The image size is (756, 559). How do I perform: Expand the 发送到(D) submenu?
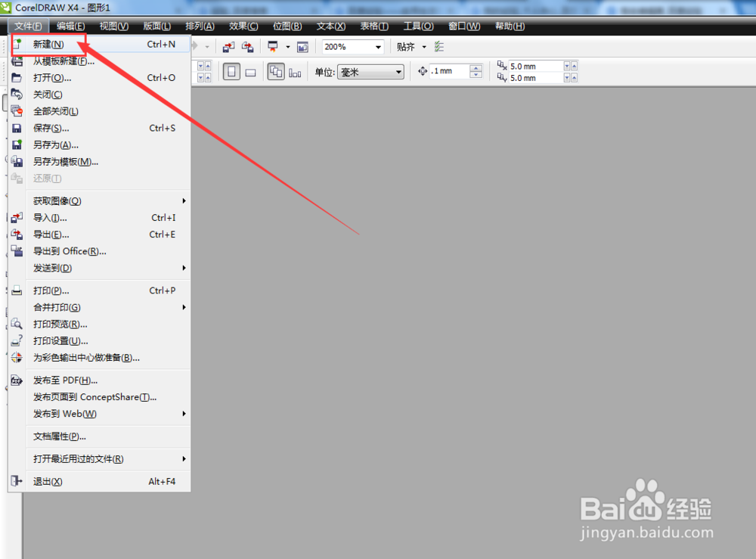point(184,268)
